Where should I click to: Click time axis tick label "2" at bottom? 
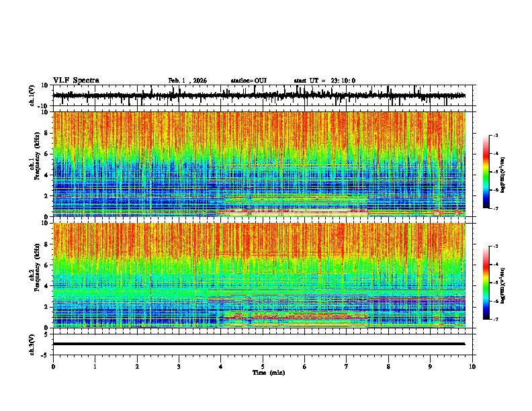(137, 367)
